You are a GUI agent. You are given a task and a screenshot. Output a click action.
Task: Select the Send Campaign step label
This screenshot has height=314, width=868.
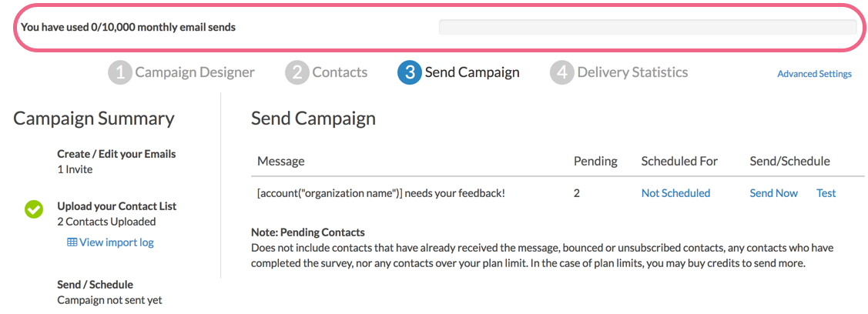pyautogui.click(x=472, y=73)
